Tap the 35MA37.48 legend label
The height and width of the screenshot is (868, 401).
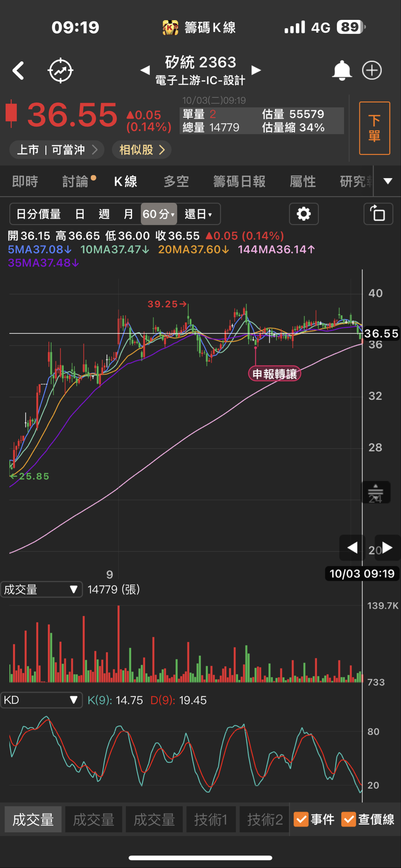point(44,262)
